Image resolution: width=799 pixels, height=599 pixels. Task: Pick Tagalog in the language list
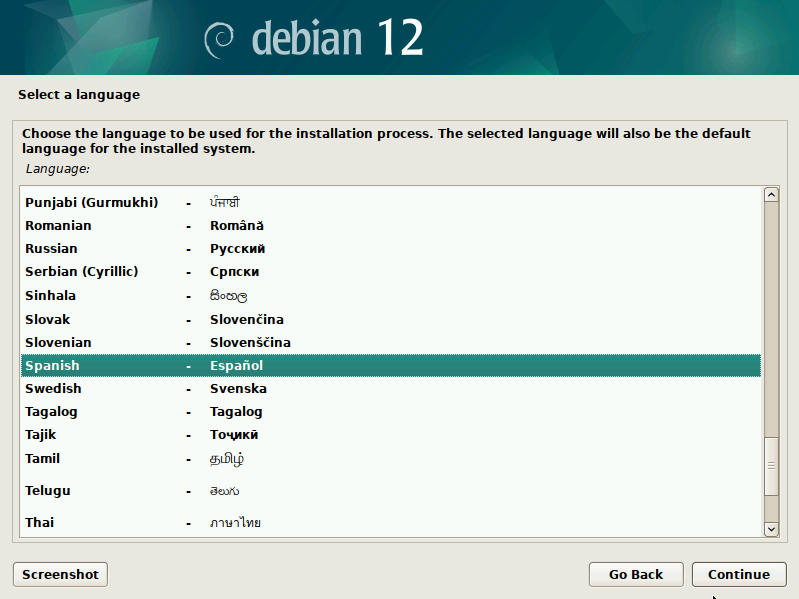(x=51, y=412)
